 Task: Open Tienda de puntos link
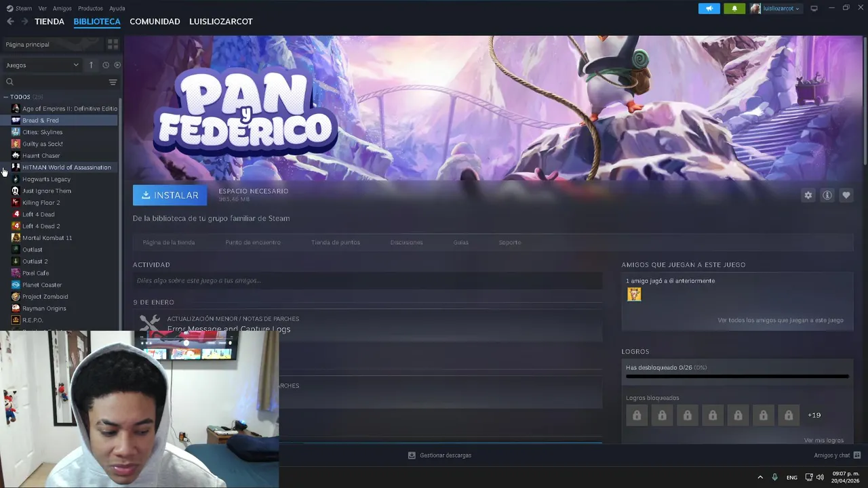click(336, 242)
